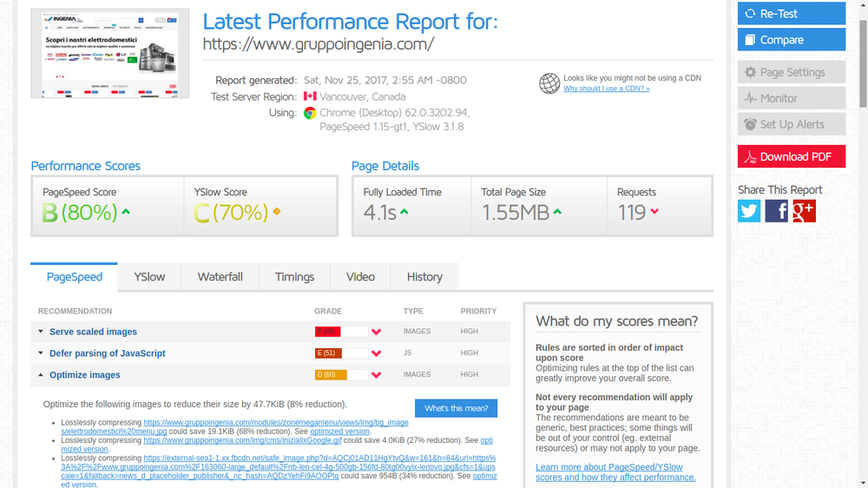Click the TYPE column header

click(x=413, y=312)
